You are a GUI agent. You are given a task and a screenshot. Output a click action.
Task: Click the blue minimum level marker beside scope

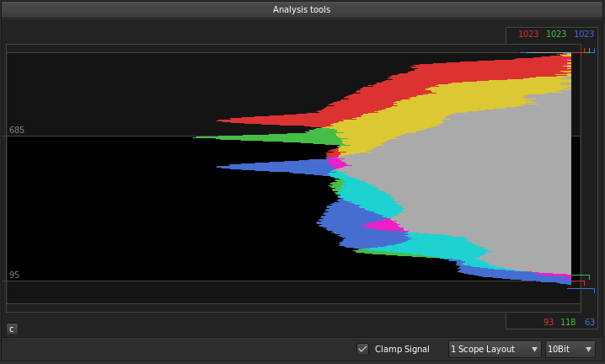[581, 291]
